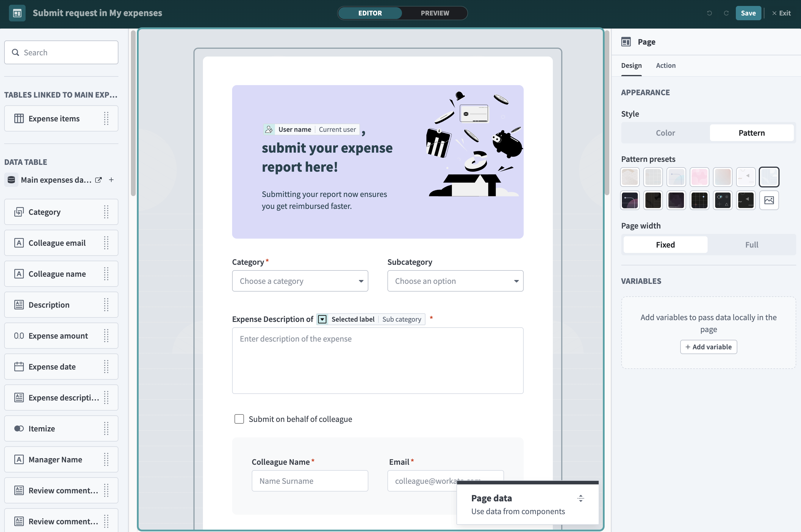The height and width of the screenshot is (532, 801).
Task: Open Main expenses data table external link
Action: click(x=98, y=180)
